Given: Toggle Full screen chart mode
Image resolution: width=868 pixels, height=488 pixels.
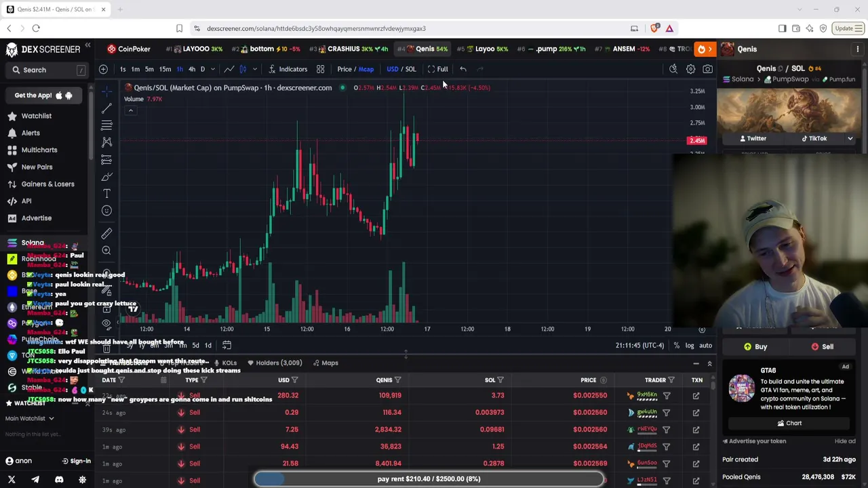Looking at the screenshot, I should 437,69.
